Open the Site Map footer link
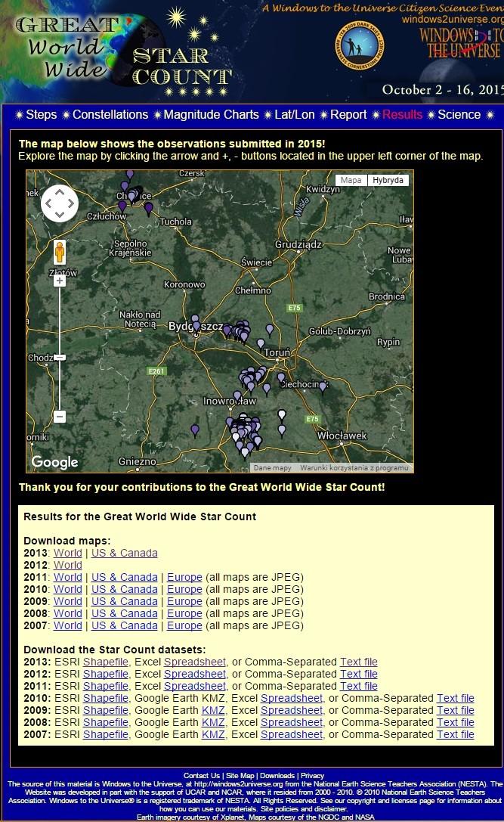Image resolution: width=504 pixels, height=822 pixels. pyautogui.click(x=240, y=775)
